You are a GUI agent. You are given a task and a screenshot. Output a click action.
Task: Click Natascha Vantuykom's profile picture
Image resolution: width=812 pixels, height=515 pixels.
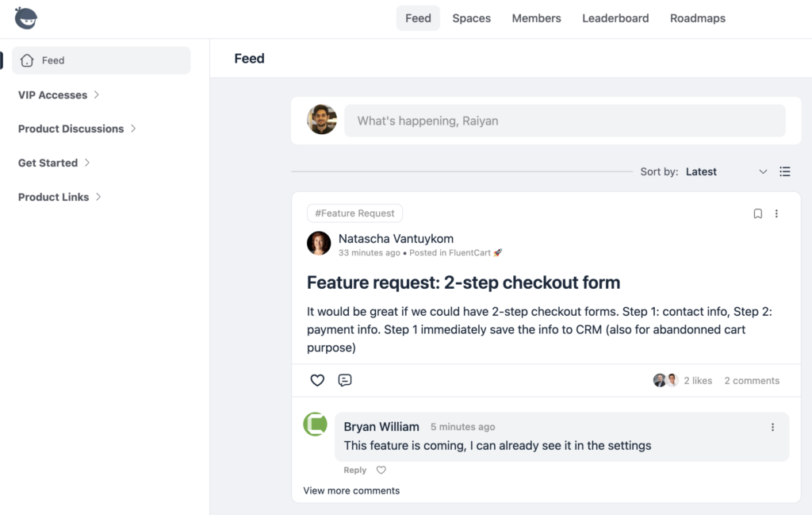point(319,244)
